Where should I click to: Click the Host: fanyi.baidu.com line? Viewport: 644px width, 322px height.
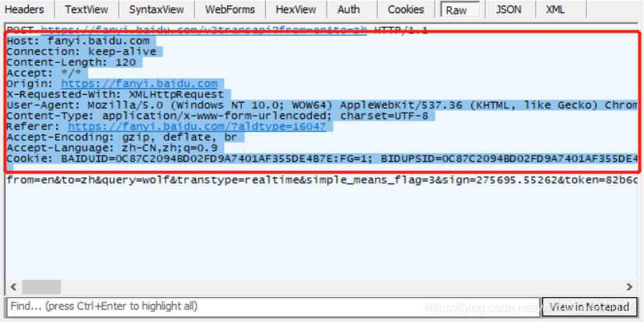[x=78, y=41]
